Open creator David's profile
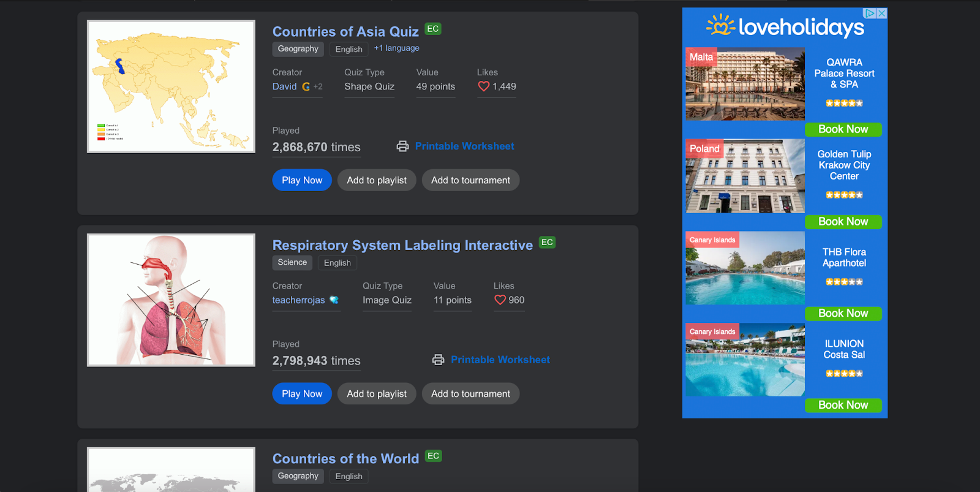The image size is (980, 492). [x=284, y=86]
